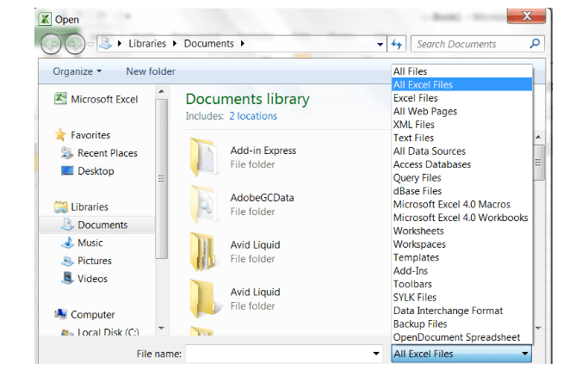This screenshot has width=588, height=376.
Task: Click the Microsoft Excel icon in sidebar
Action: [x=60, y=100]
